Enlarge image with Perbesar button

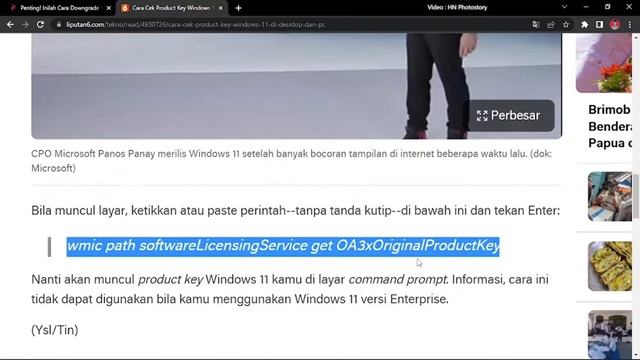click(x=509, y=116)
